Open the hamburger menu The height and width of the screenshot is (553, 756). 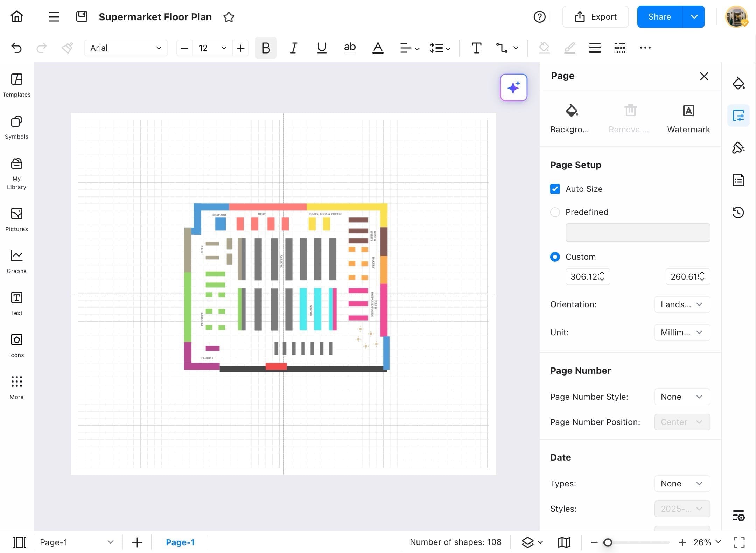54,16
